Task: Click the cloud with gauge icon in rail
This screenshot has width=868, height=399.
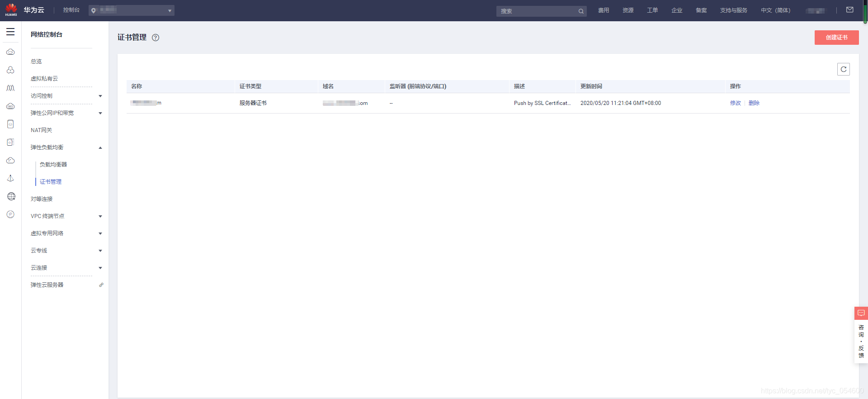Action: (x=10, y=160)
